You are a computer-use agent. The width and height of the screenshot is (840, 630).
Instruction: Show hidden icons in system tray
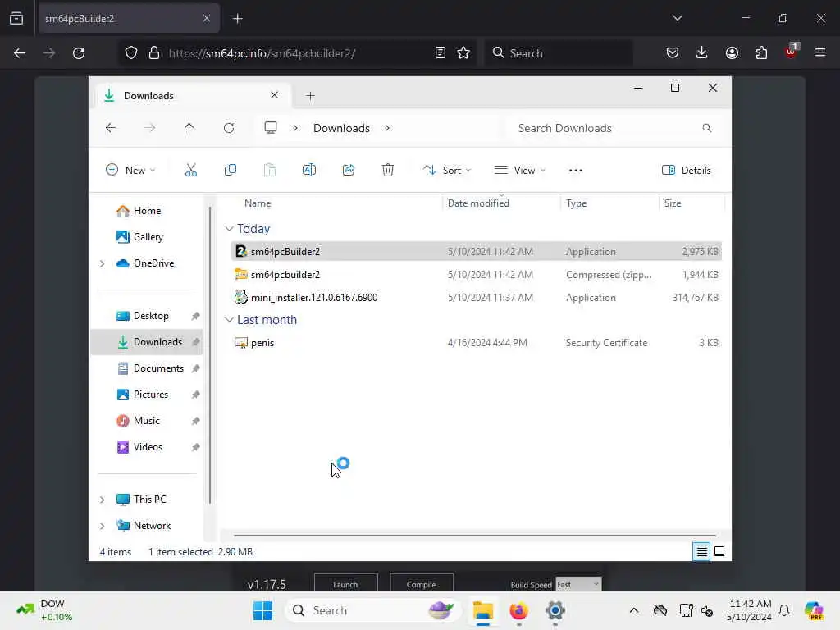click(634, 610)
